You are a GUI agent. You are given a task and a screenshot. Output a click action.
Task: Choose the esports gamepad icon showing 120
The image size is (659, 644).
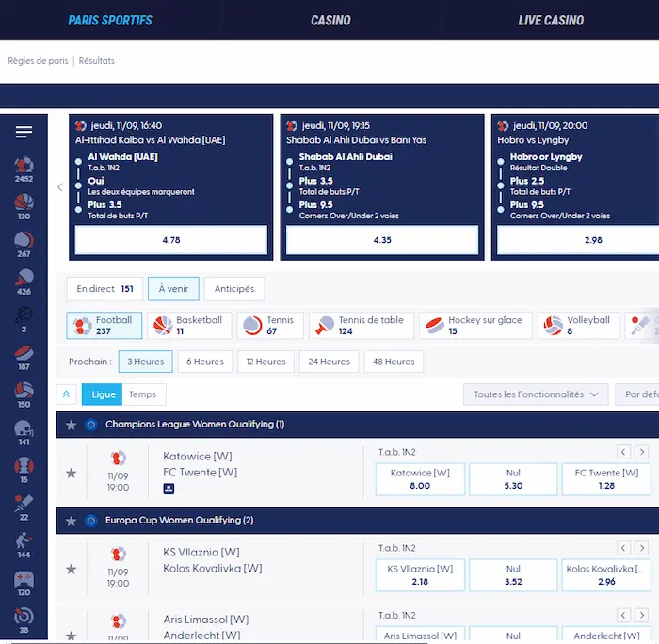pos(24,583)
